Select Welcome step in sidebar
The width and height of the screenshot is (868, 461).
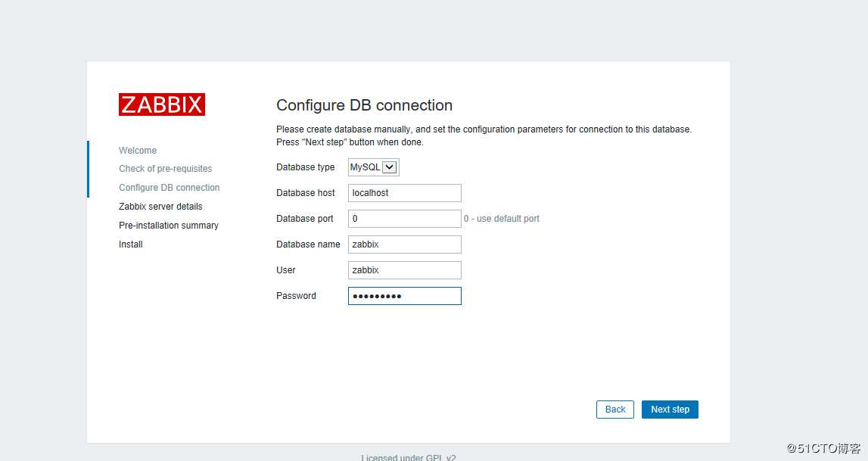point(138,151)
